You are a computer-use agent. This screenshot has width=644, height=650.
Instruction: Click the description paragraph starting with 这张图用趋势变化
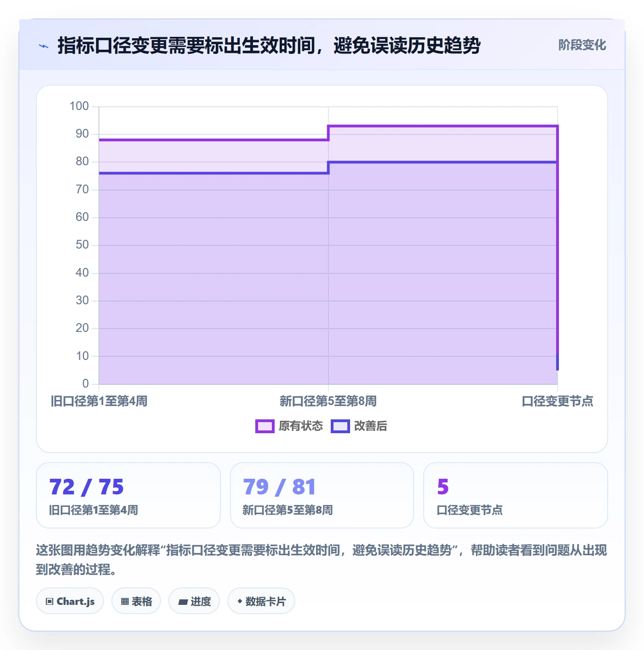click(x=322, y=560)
